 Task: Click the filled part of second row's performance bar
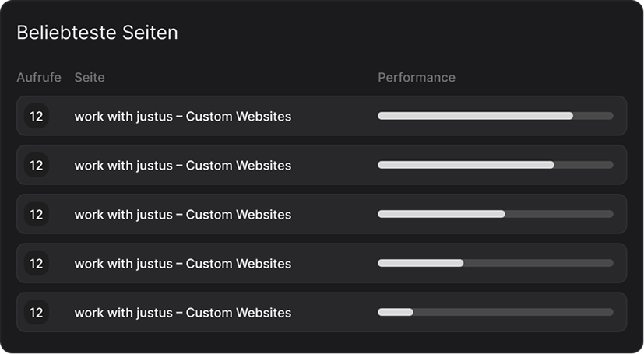(466, 165)
